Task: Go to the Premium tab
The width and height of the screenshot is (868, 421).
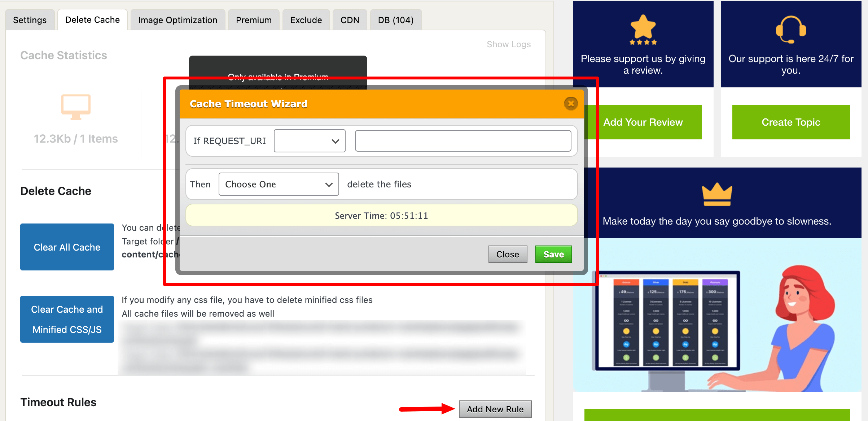Action: [254, 20]
